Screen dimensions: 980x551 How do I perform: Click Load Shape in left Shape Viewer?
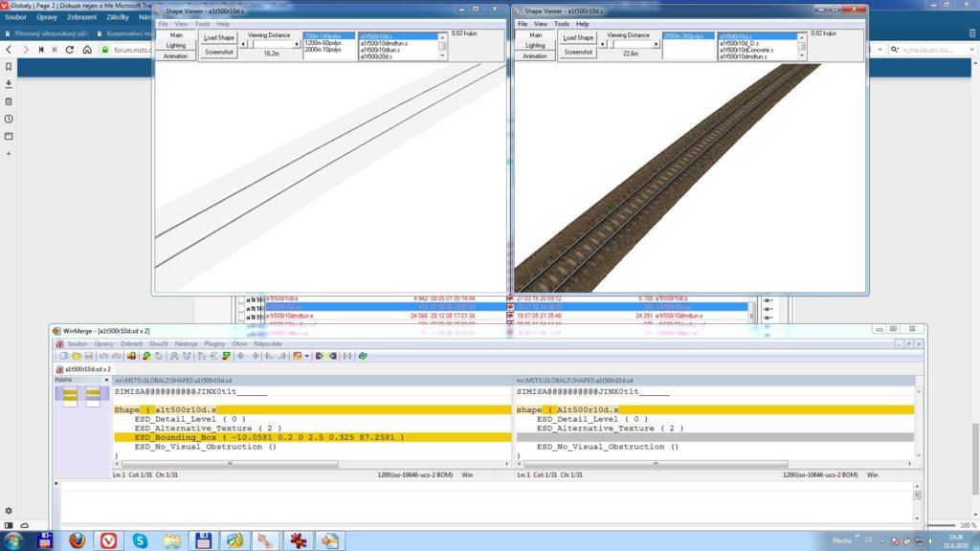click(219, 38)
